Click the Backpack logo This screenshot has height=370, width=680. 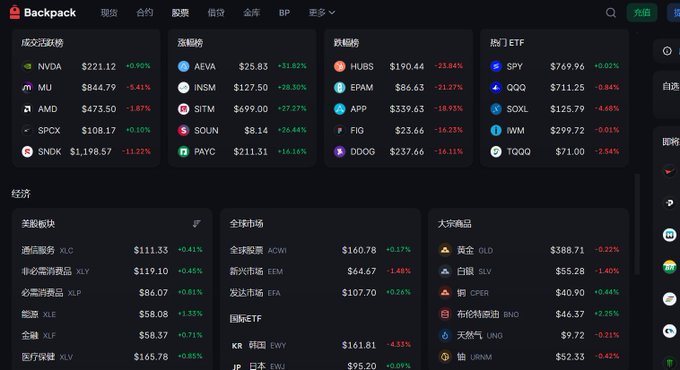tap(42, 13)
